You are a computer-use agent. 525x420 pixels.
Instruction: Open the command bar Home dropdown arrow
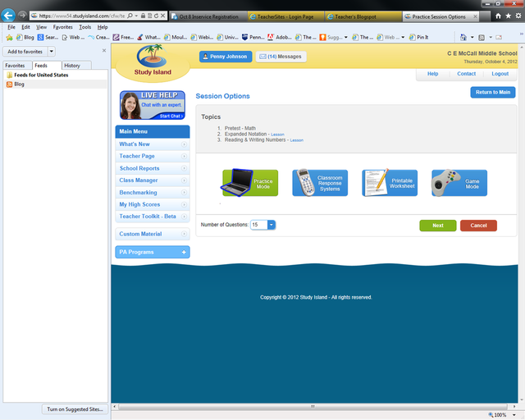point(472,38)
